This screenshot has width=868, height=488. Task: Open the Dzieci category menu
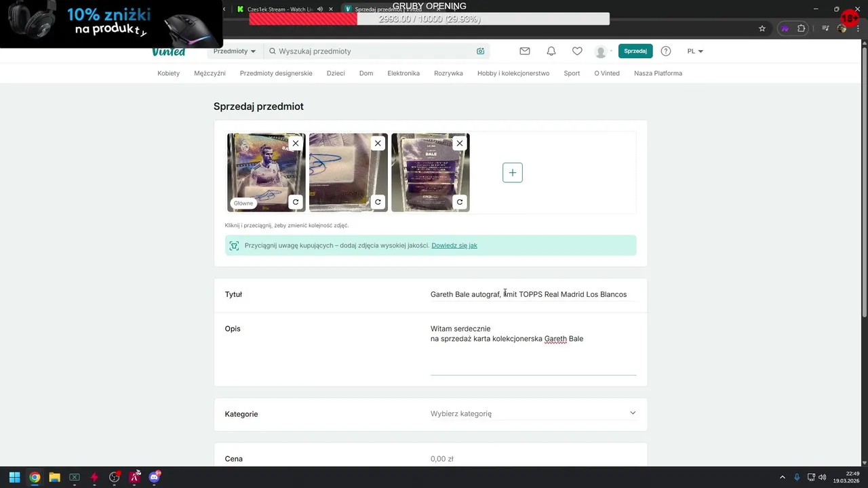[336, 73]
